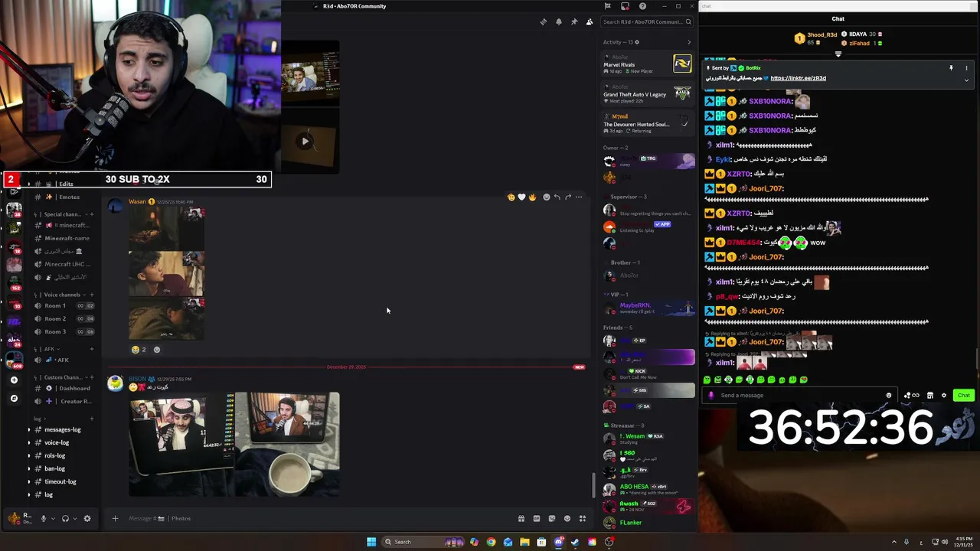Open attachment plus button in message box
The width and height of the screenshot is (980, 551).
115,518
